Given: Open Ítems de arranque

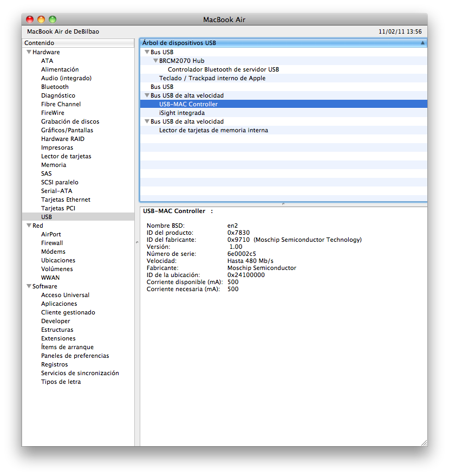Looking at the screenshot, I should [x=67, y=347].
